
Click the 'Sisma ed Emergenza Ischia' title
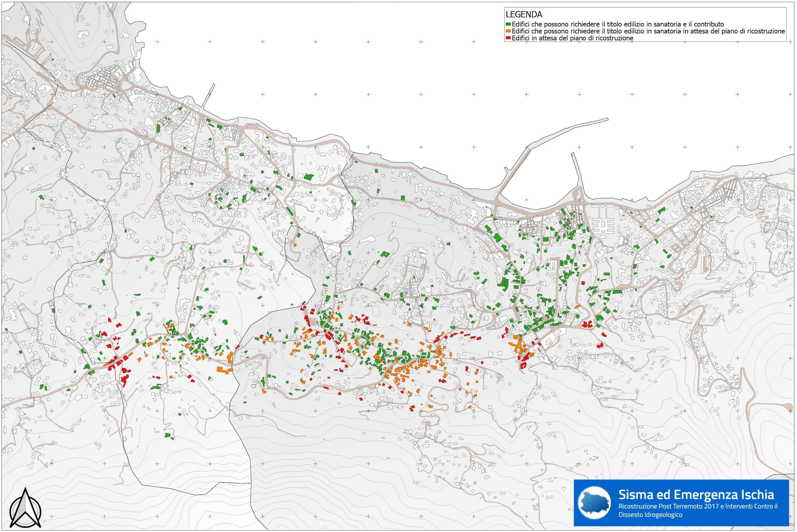coord(696,495)
